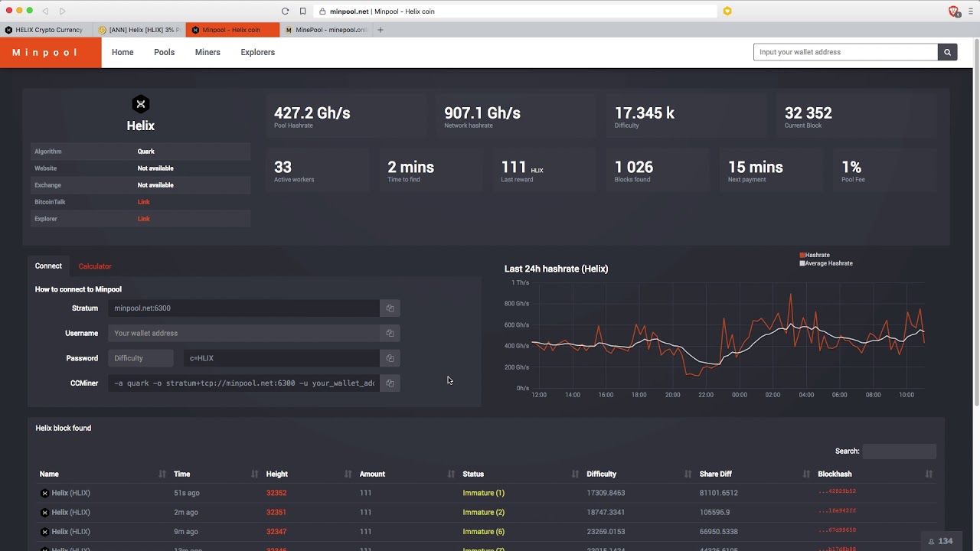Copy the CCMiner command line
This screenshot has height=551, width=980.
pos(390,383)
